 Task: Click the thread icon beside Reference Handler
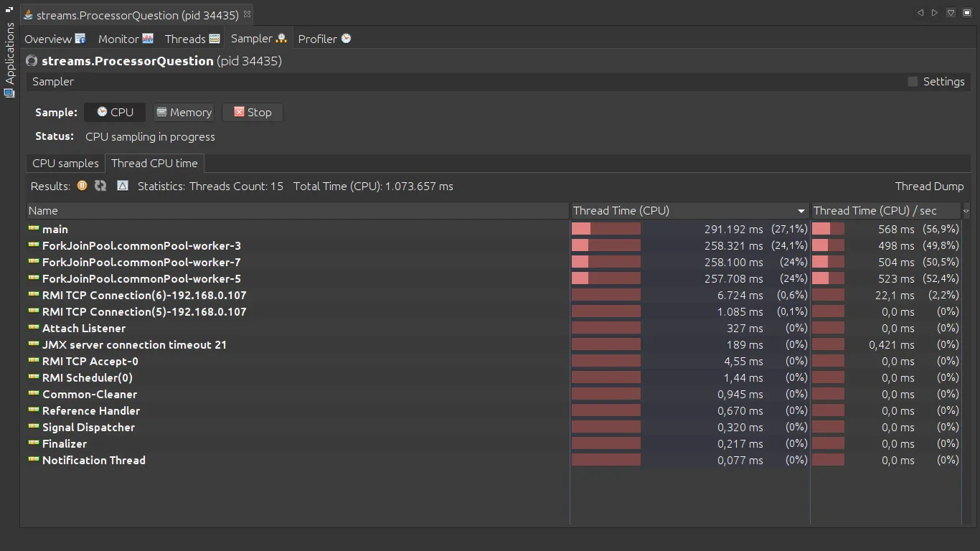pos(33,410)
